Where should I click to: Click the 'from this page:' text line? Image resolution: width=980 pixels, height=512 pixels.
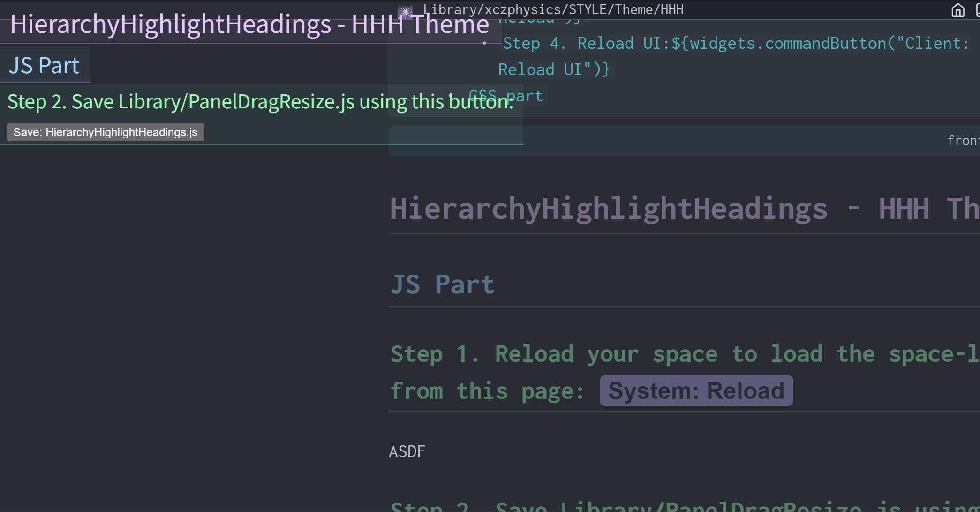pyautogui.click(x=487, y=391)
